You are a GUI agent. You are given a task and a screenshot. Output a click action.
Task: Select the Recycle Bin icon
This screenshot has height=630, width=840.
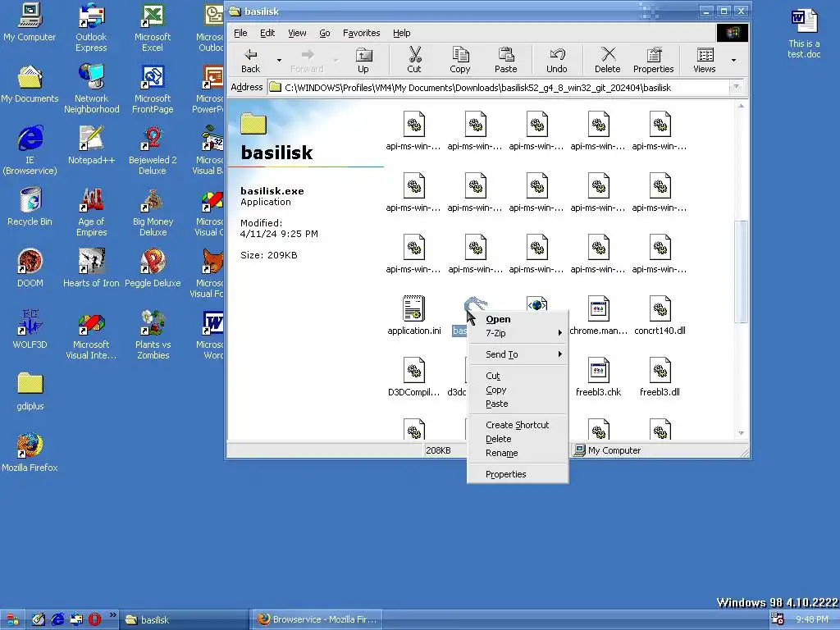tap(30, 208)
